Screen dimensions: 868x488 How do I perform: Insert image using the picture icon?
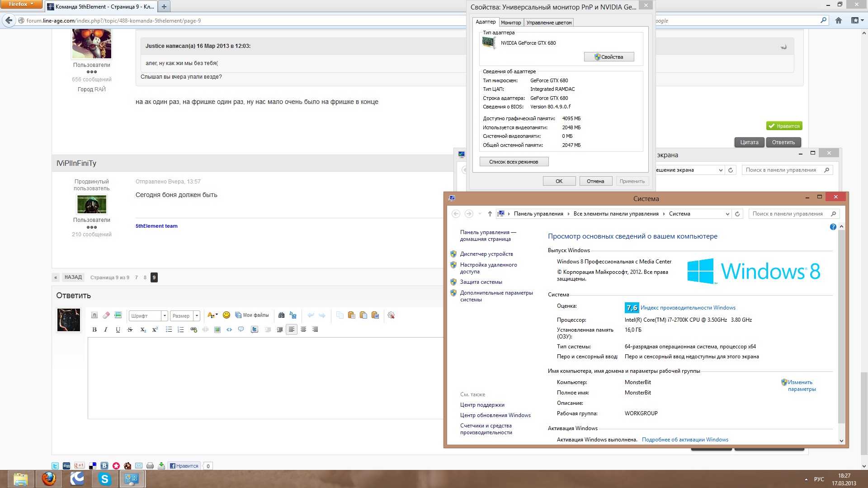[x=217, y=329]
